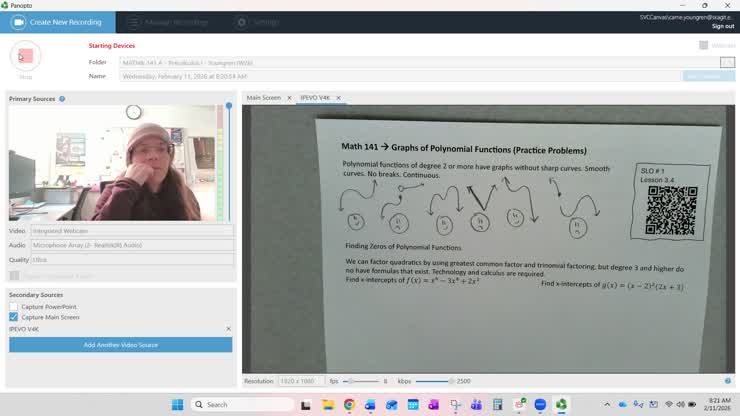The height and width of the screenshot is (416, 740).
Task: Open the Resolution dropdown 1920 x 1080
Action: 301,381
